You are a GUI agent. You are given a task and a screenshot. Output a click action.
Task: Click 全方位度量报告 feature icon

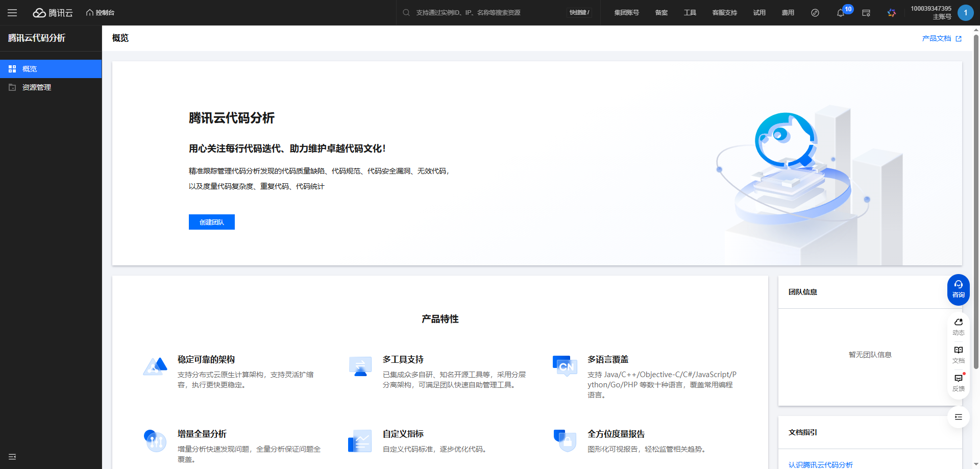click(x=565, y=441)
